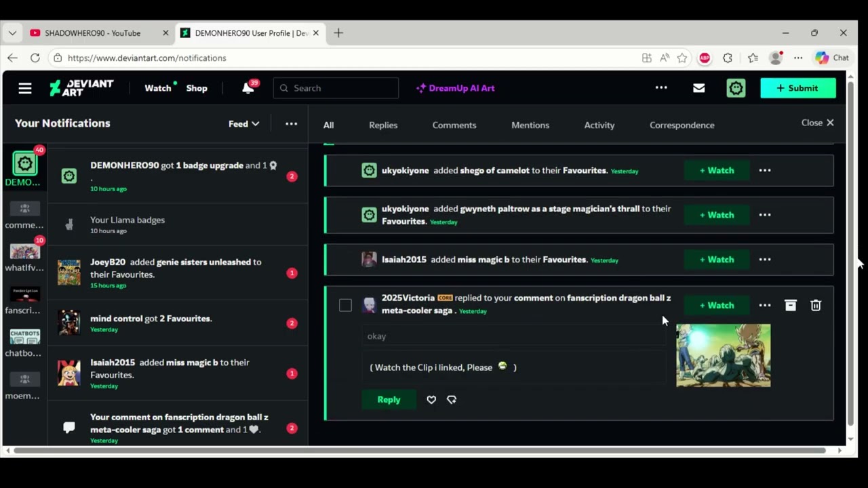Archive the 2025Victoria reply notification
This screenshot has width=868, height=488.
tap(791, 306)
